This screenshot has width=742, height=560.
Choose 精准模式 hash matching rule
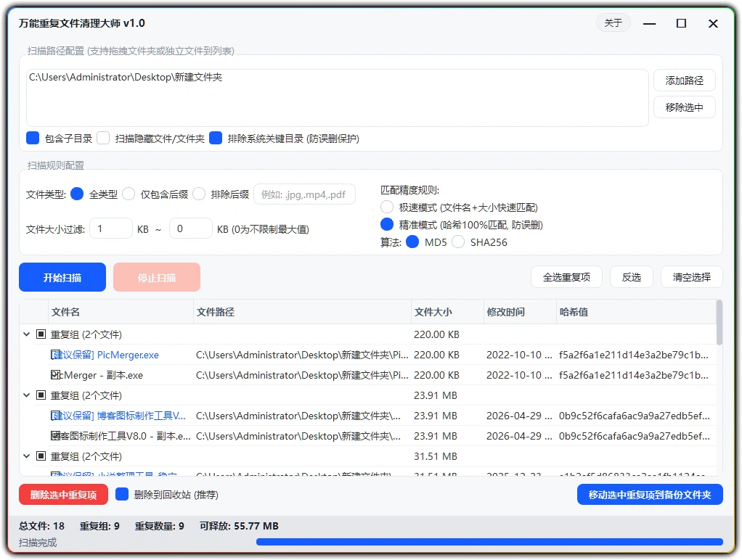(387, 224)
